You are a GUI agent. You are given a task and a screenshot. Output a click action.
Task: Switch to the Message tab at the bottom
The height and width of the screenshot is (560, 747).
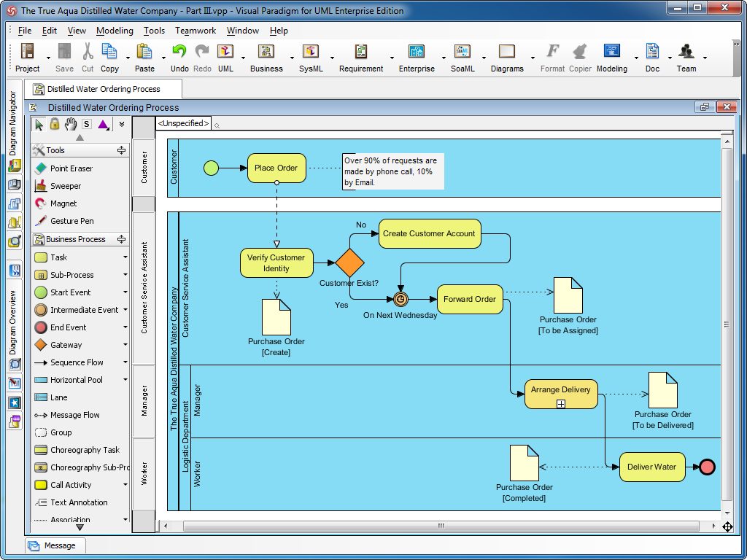(x=55, y=545)
